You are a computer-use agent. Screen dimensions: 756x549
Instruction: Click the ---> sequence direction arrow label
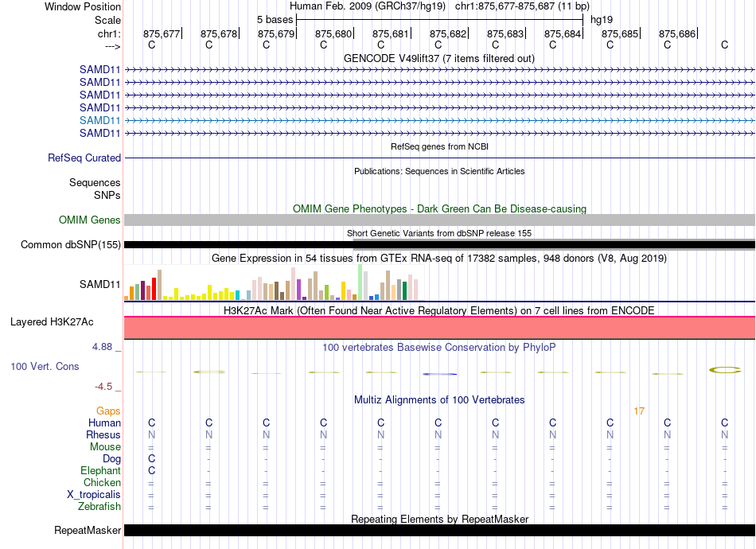click(112, 47)
